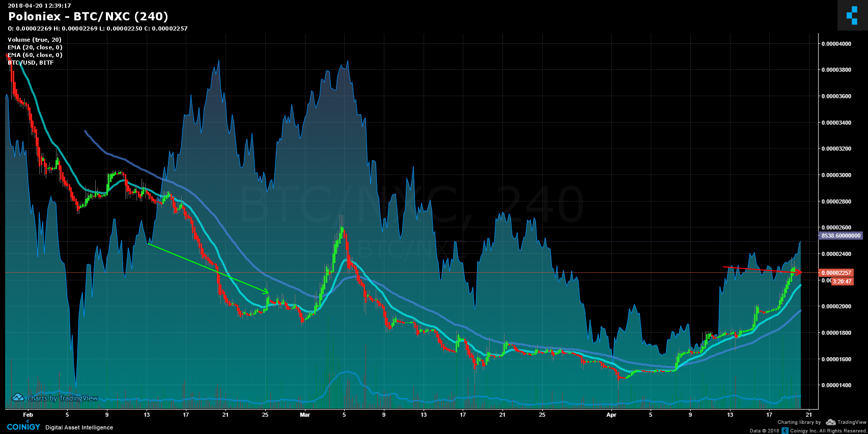Click the 0.00001400 price axis label

pyautogui.click(x=836, y=385)
